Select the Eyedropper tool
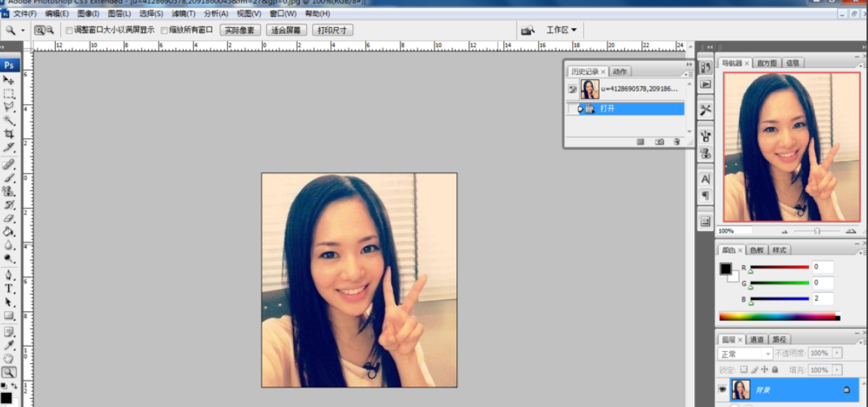This screenshot has height=407, width=868. point(9,345)
